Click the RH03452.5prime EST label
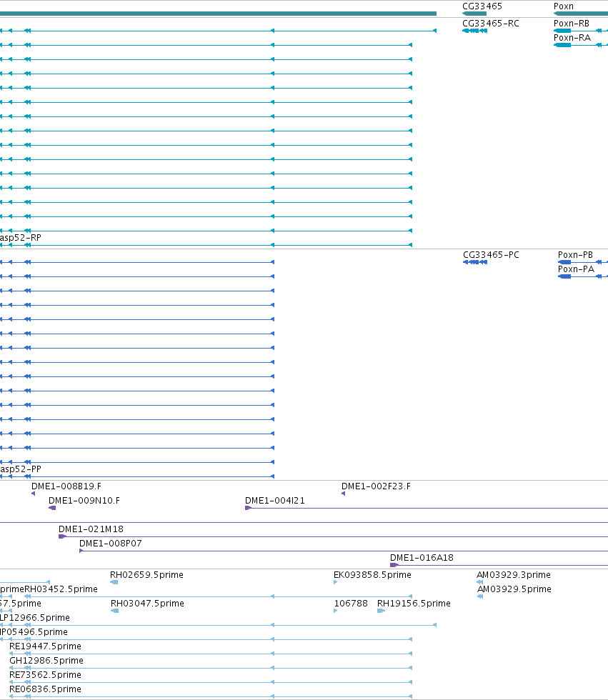 tap(61, 589)
